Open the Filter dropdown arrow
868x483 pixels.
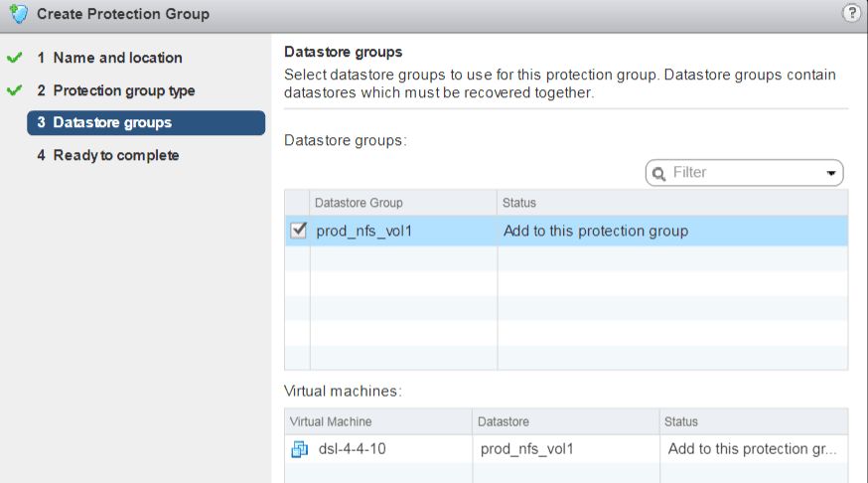830,173
